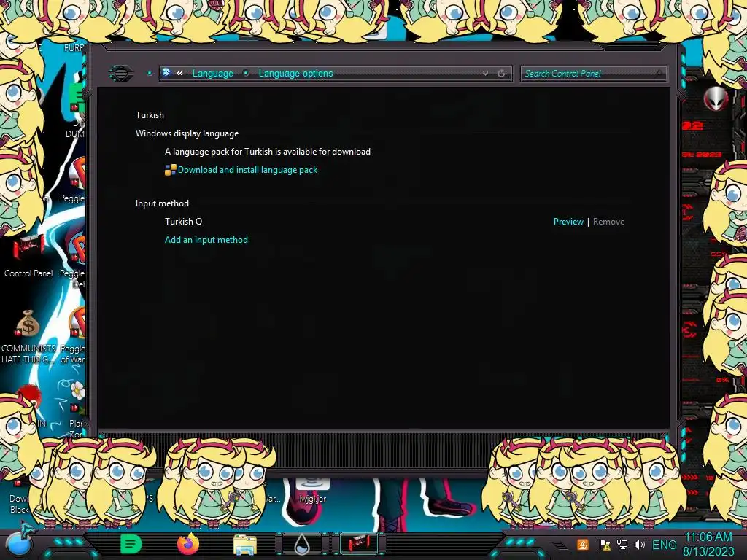Click the search magnifier icon
This screenshot has height=560, width=747.
(x=659, y=74)
